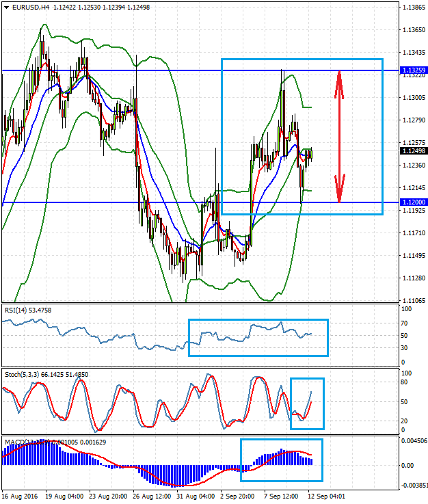
Task: Select the 1.13259 blue price tag
Action: pyautogui.click(x=414, y=70)
